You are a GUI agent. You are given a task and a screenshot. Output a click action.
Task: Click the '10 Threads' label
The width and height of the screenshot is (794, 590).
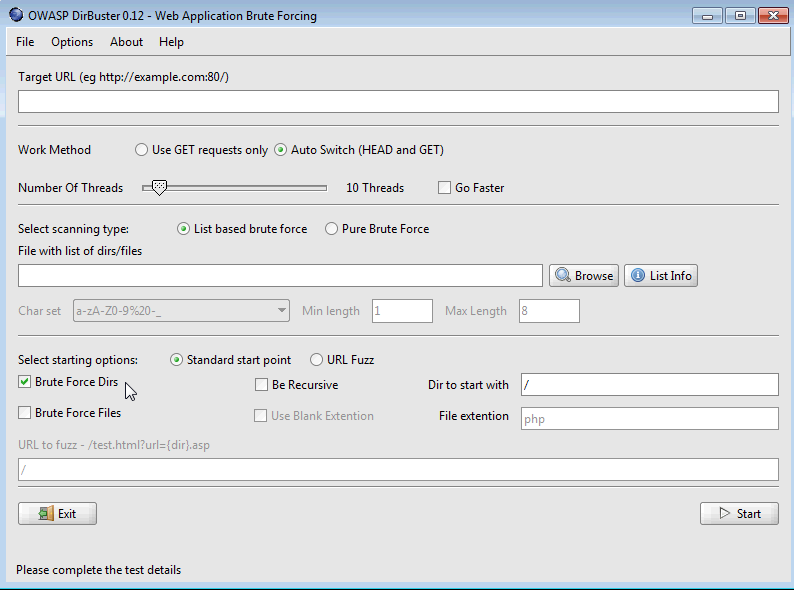pyautogui.click(x=375, y=188)
